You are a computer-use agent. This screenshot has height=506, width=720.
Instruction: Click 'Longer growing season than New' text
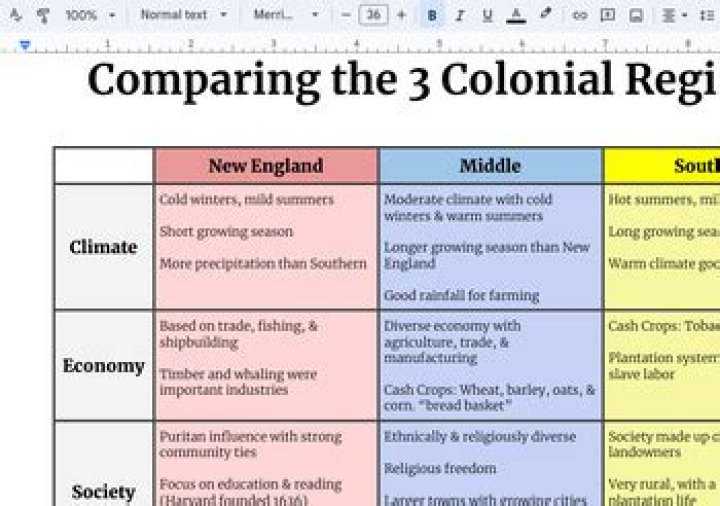(487, 247)
